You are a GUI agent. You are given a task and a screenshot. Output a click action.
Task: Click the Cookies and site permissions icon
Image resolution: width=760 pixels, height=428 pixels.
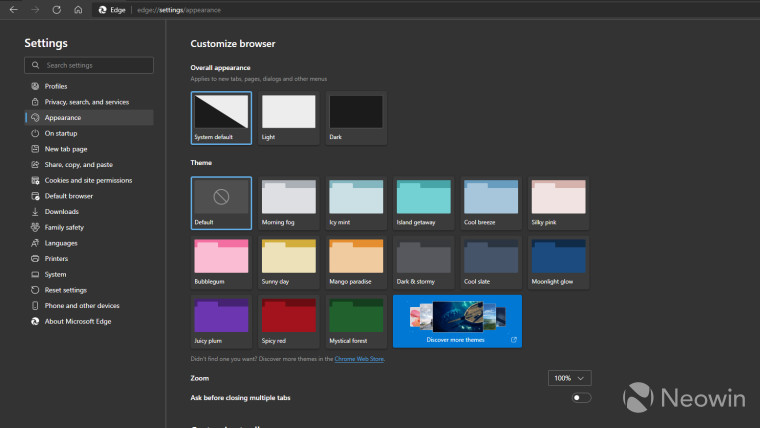[x=35, y=180]
